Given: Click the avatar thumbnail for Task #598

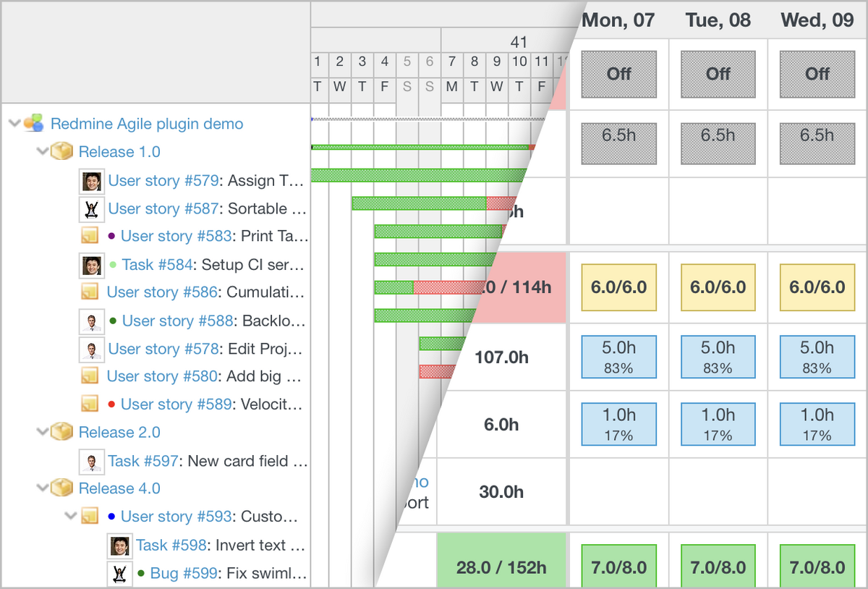Looking at the screenshot, I should coord(120,545).
